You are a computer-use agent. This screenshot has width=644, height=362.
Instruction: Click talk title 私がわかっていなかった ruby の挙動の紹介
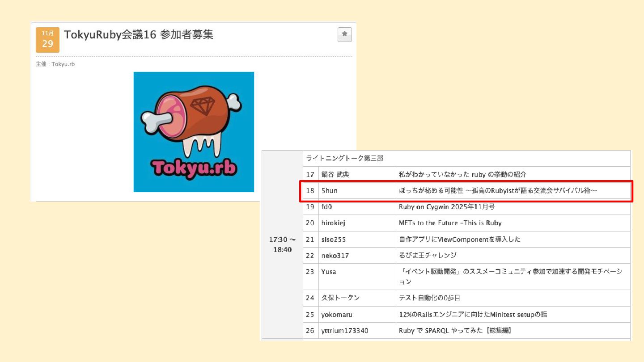point(462,175)
